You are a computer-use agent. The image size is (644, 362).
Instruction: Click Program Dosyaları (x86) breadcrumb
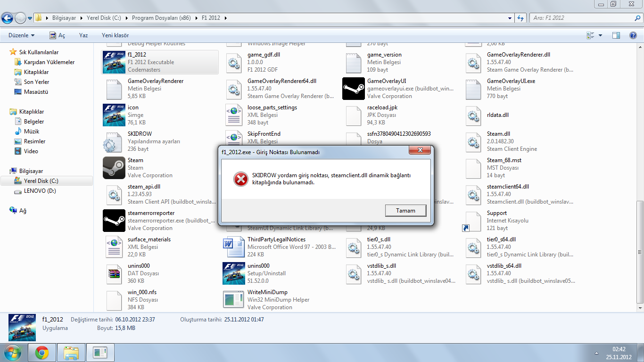click(x=162, y=18)
